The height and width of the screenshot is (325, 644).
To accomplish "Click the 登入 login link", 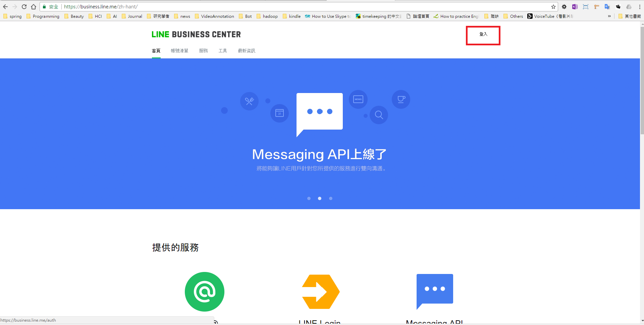I will (x=483, y=34).
